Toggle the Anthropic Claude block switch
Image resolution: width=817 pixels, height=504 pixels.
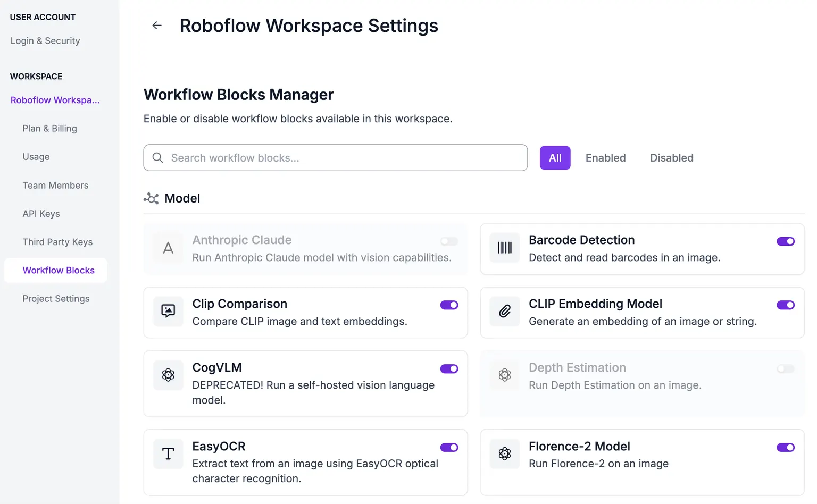coord(449,241)
